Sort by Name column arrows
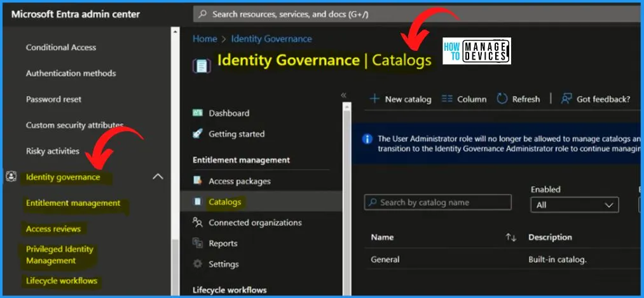Viewport: 644px width, 298px height. tap(510, 237)
